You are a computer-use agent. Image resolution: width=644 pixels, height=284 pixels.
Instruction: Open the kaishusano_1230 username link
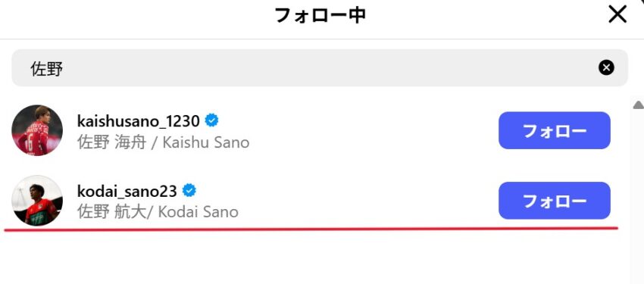pos(139,121)
